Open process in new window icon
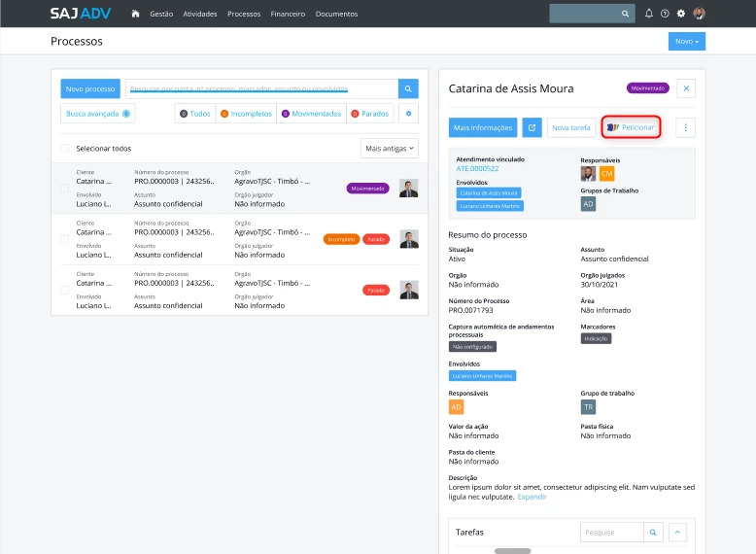 (532, 127)
